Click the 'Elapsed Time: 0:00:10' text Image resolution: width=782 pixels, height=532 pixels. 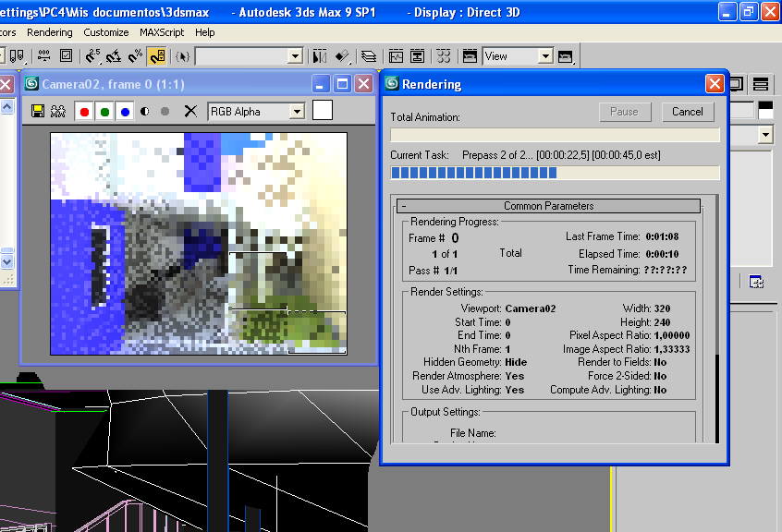(629, 254)
